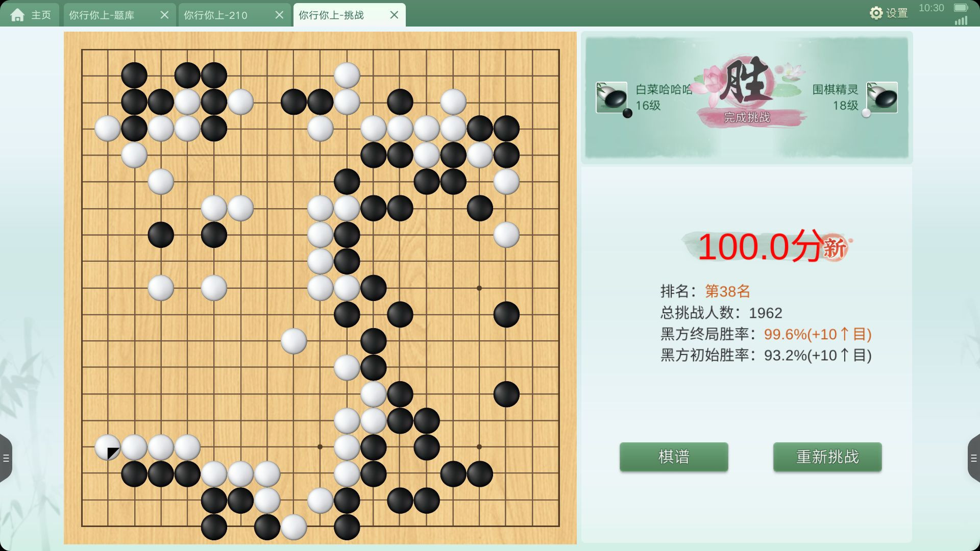Screen dimensions: 980x551
Task: Click the black player avatar 白菜哈哈哈
Action: (x=611, y=97)
